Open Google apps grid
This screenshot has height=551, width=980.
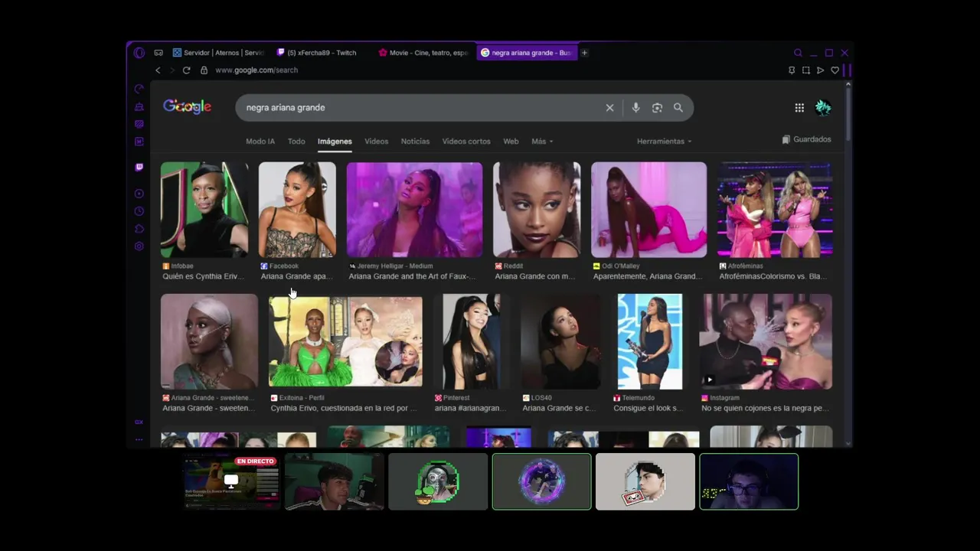pyautogui.click(x=799, y=108)
